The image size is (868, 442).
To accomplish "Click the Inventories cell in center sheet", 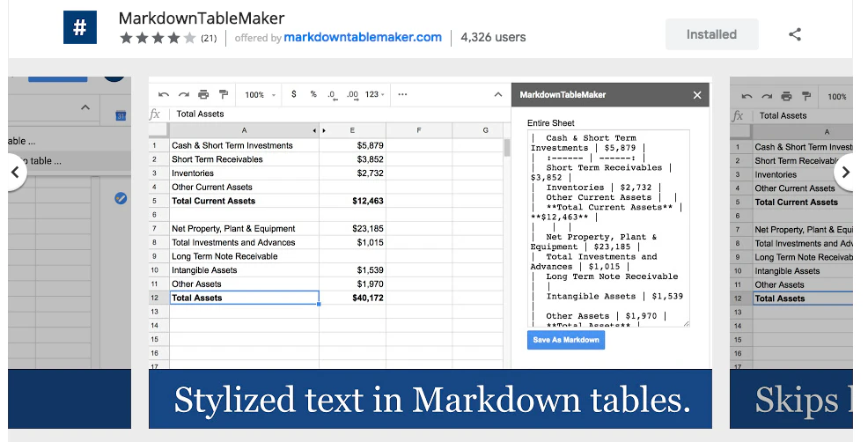I will pos(244,173).
